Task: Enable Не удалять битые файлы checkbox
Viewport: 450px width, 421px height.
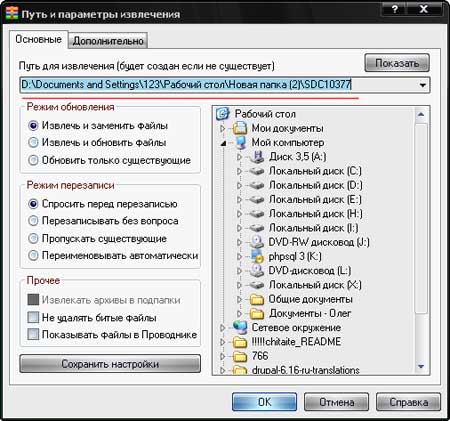Action: pyautogui.click(x=33, y=317)
